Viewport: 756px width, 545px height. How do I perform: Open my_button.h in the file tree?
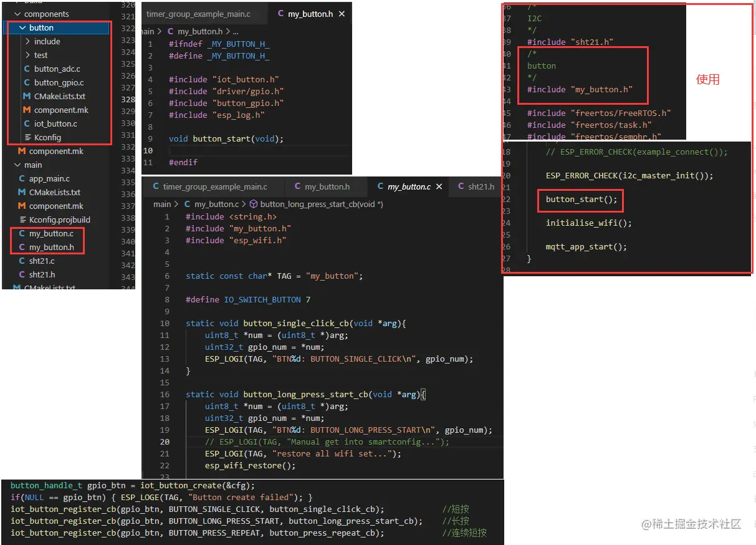(51, 247)
